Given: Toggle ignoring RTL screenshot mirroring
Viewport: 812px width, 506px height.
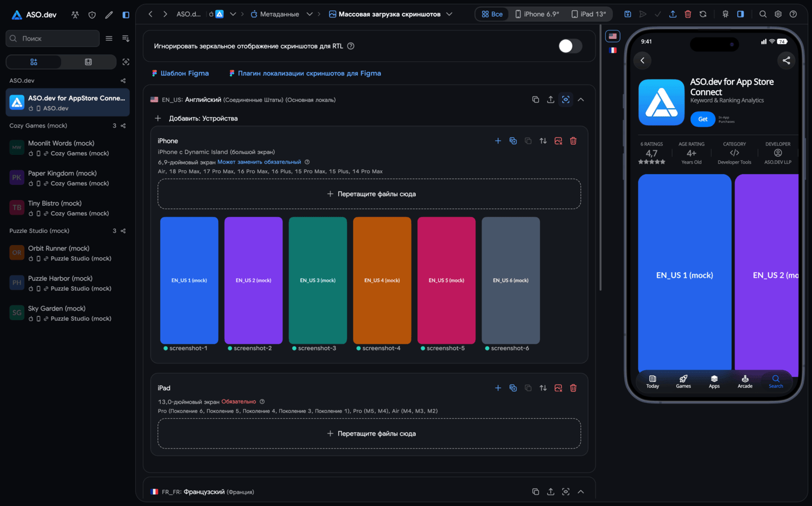Looking at the screenshot, I should point(570,46).
